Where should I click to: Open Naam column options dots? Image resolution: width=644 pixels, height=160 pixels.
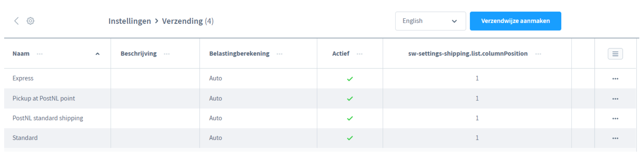coord(40,54)
